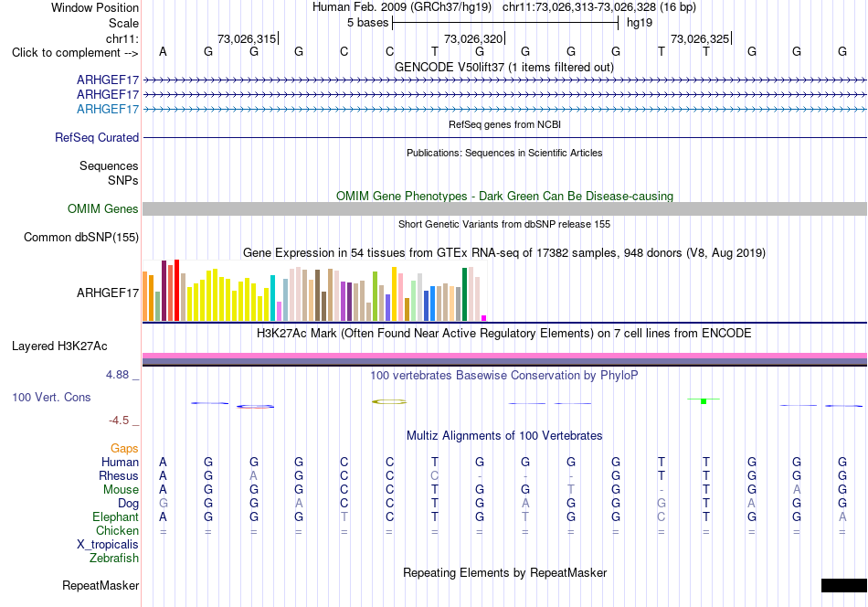The height and width of the screenshot is (607, 868).
Task: Click the 'H3K27Ac Mark' ENCODE track title
Action: [x=504, y=334]
